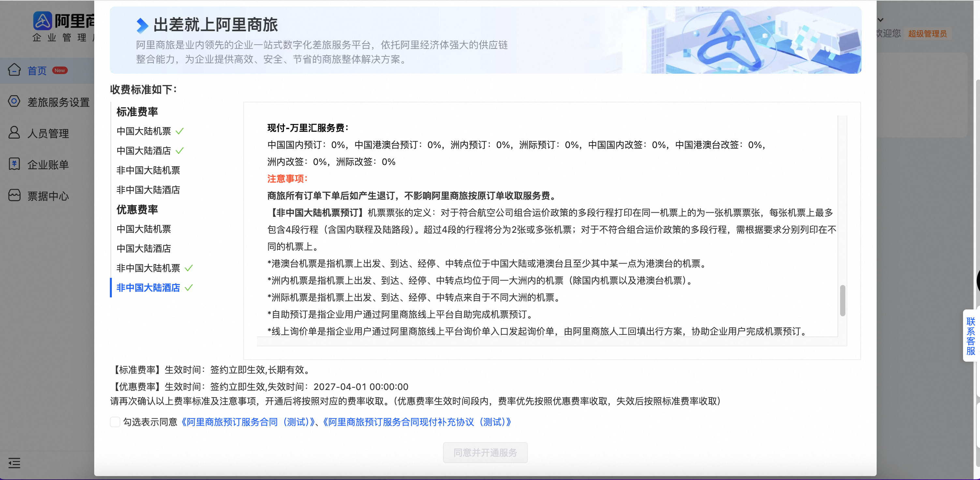The width and height of the screenshot is (980, 480).
Task: Open the 阿里商旅预订服务合同（测试） link
Action: 249,422
